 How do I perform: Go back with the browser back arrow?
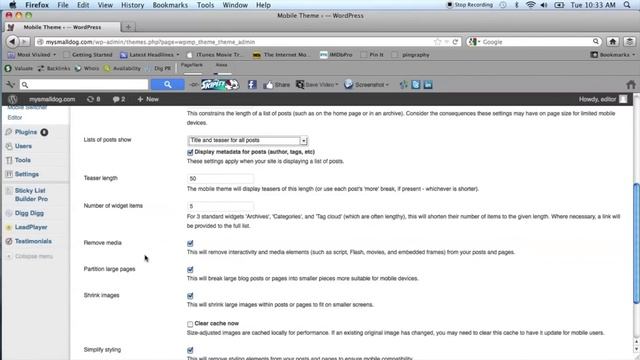[x=12, y=42]
